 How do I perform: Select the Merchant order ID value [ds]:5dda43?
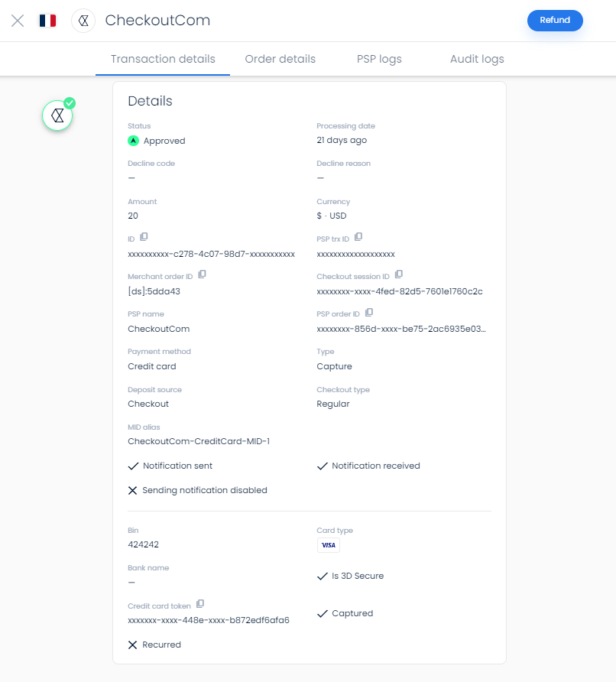click(x=154, y=291)
